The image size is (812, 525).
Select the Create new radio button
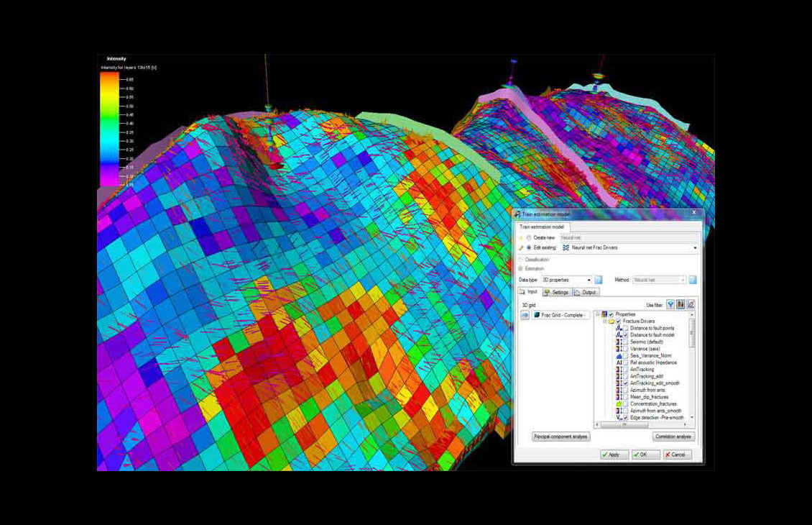click(x=530, y=237)
